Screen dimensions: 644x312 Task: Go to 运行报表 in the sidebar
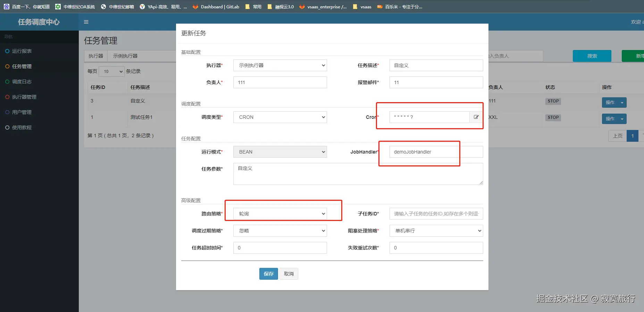click(x=22, y=51)
